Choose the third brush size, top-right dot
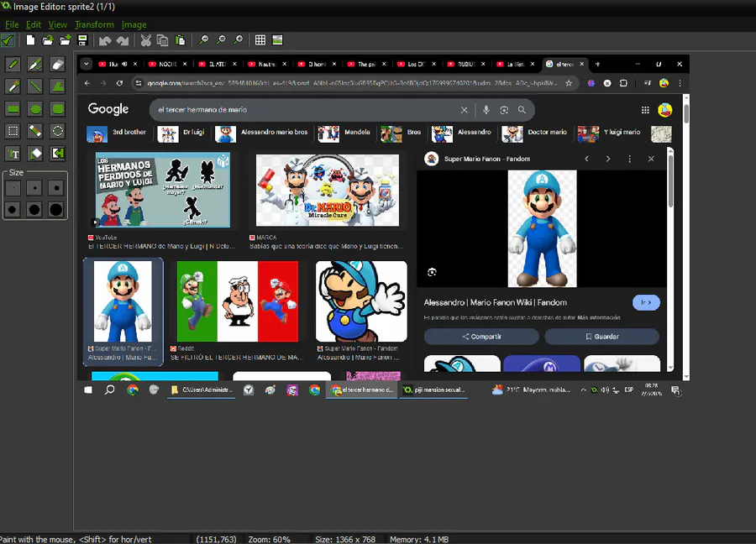This screenshot has width=756, height=544. 56,188
